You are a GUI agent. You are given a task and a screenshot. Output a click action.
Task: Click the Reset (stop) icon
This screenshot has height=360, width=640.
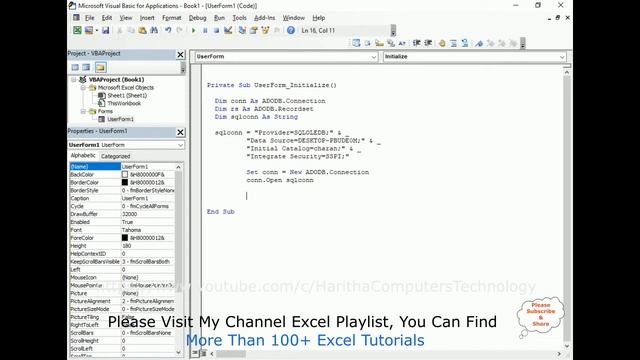pos(216,30)
